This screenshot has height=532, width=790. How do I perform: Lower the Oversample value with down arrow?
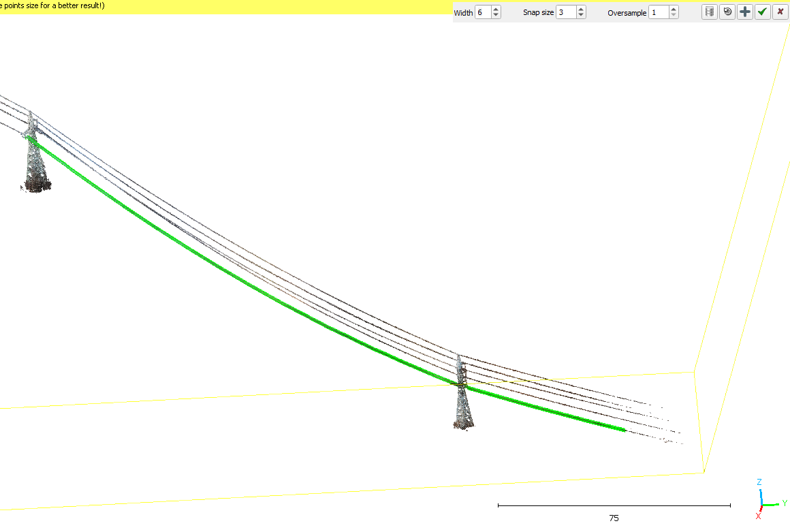click(674, 16)
